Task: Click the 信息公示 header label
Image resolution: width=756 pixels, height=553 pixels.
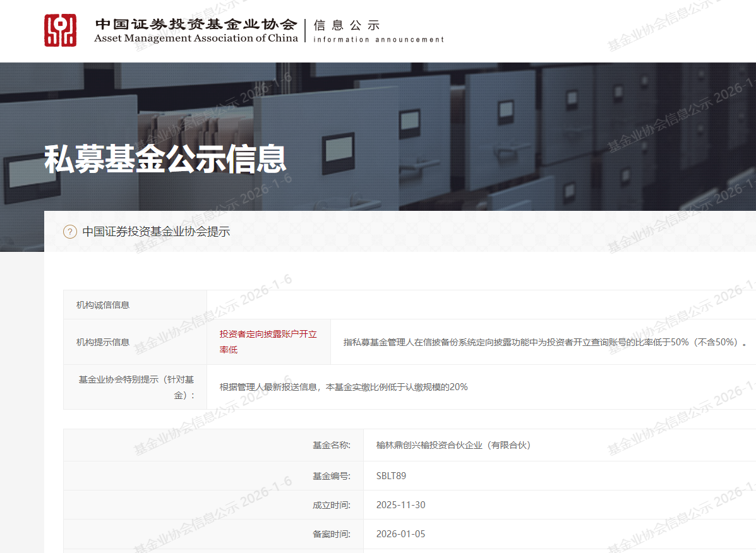Action: point(347,25)
